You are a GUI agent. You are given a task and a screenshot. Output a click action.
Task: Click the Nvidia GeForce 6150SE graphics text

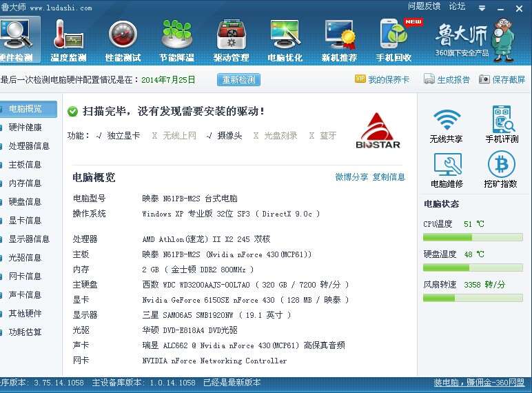pos(245,300)
